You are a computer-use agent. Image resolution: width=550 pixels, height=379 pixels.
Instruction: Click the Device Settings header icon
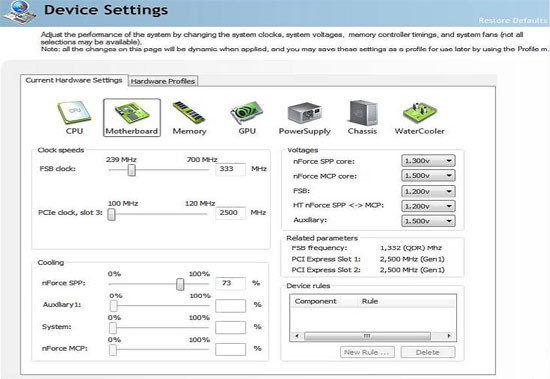click(19, 12)
